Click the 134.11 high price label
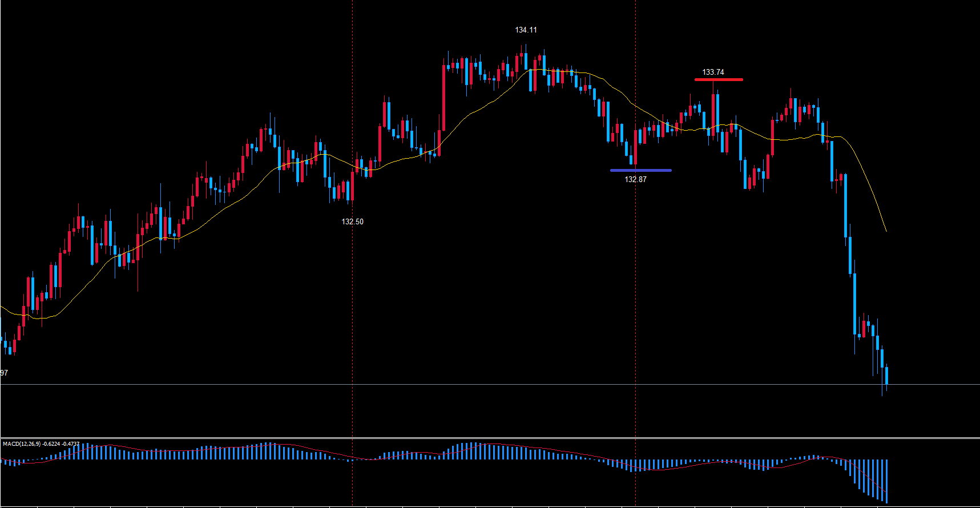 [526, 30]
